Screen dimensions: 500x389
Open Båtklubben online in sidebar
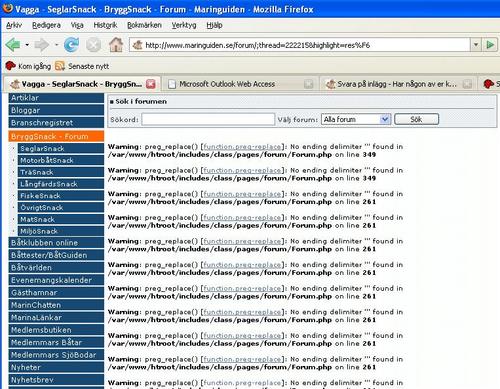tap(56, 243)
